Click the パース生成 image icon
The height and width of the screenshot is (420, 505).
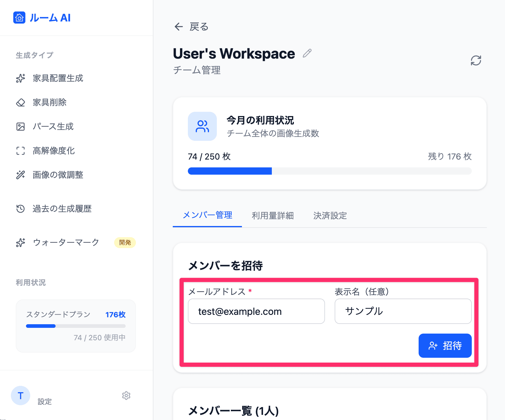(x=21, y=127)
